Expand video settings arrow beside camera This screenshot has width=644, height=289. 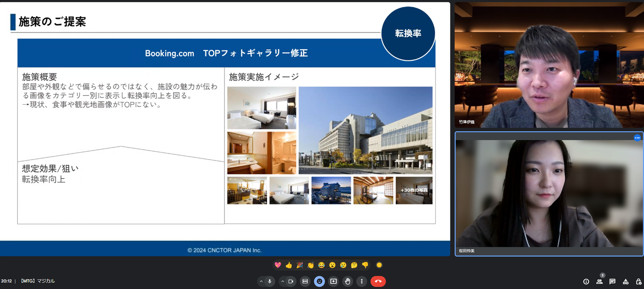[x=282, y=281]
